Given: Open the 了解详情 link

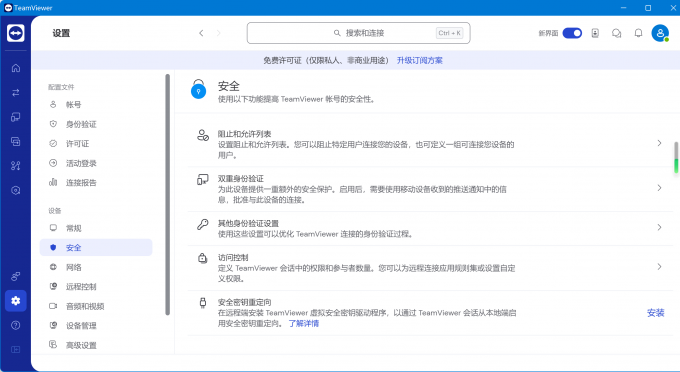Looking at the screenshot, I should [x=304, y=323].
